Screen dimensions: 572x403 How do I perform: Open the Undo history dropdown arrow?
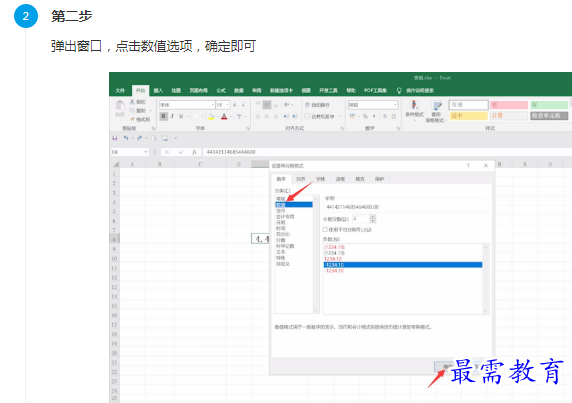[132, 138]
